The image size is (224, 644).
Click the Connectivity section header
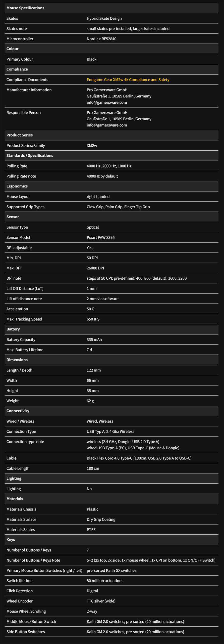[18, 411]
